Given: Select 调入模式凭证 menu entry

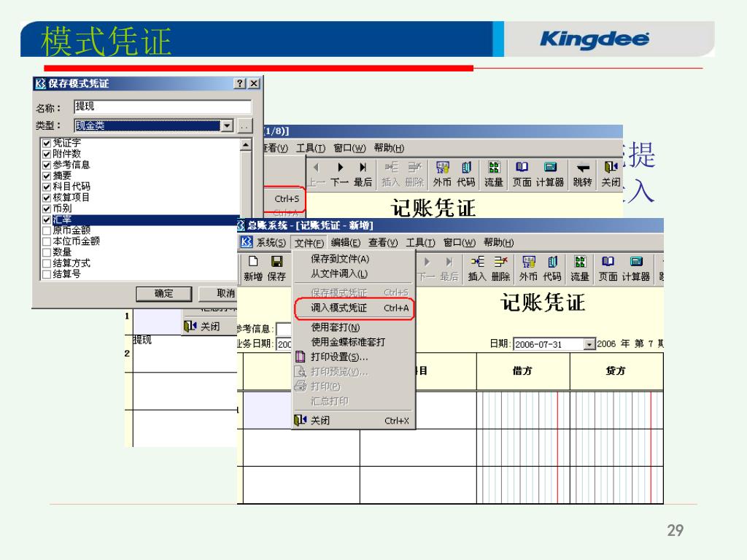Looking at the screenshot, I should tap(353, 308).
